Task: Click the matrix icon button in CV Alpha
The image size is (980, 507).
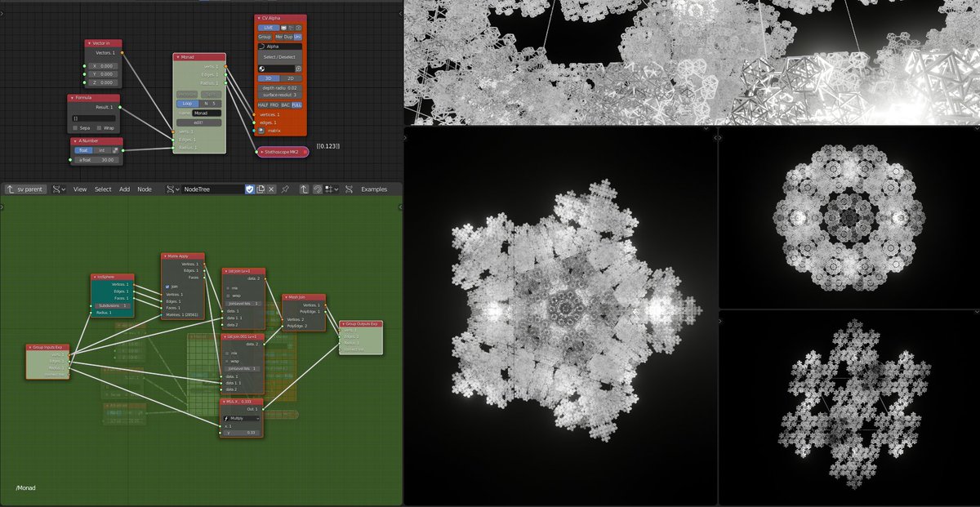Action: pyautogui.click(x=261, y=130)
